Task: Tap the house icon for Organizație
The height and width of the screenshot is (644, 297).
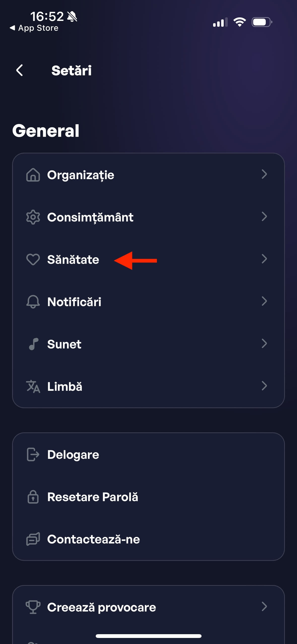Action: 33,175
